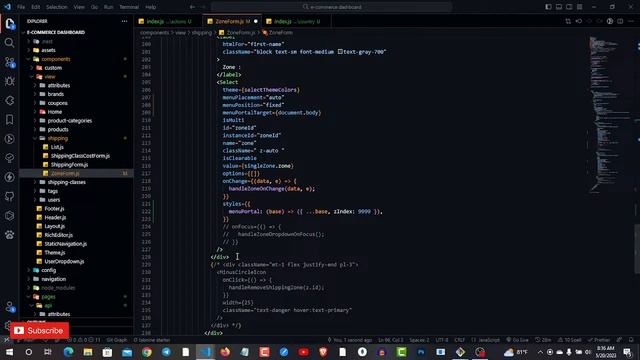Open the Terminal menu
The image size is (640, 360).
point(129,7)
